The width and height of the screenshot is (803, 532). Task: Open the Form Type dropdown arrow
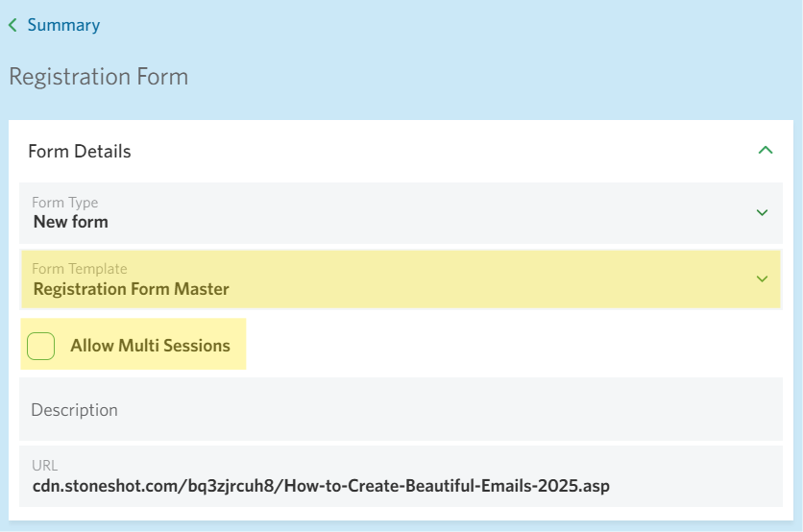[x=762, y=212]
